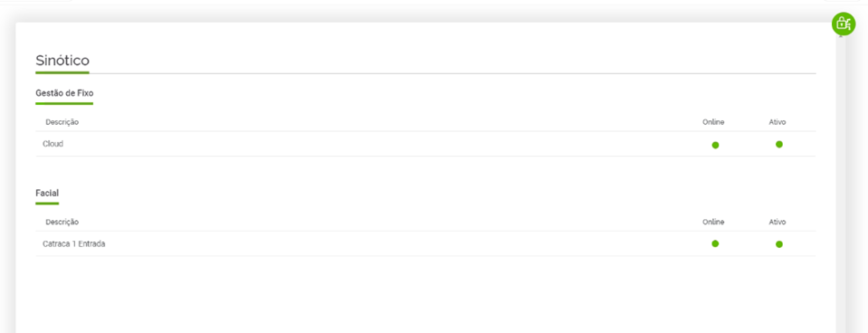Click the Cloud description text
The height and width of the screenshot is (333, 868).
click(53, 144)
